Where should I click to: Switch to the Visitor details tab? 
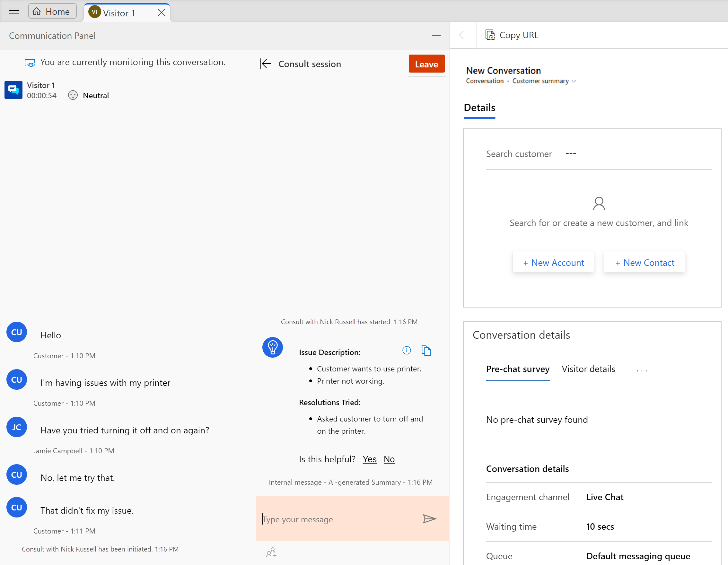coord(589,369)
